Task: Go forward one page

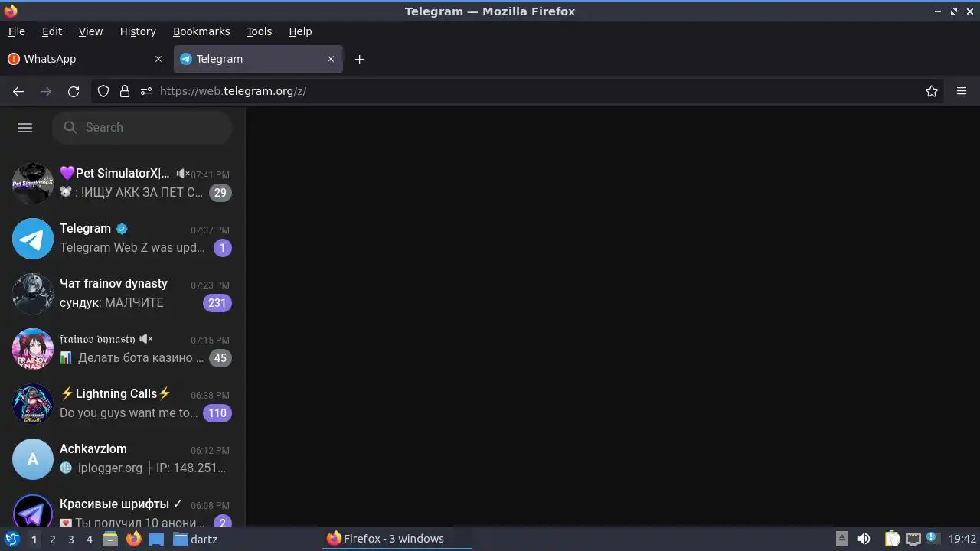Action: [x=46, y=91]
